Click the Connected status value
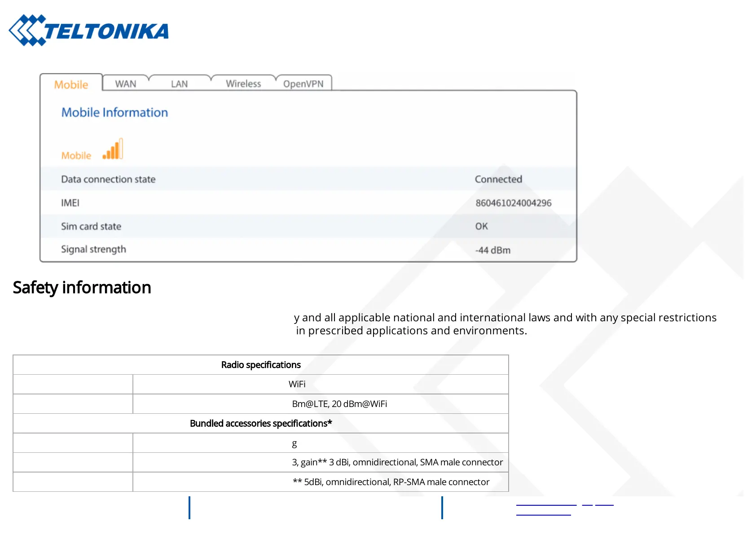 click(498, 179)
